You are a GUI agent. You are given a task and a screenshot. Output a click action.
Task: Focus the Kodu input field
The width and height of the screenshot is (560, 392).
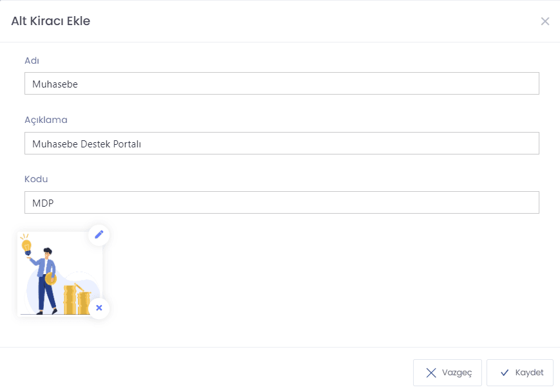(282, 203)
